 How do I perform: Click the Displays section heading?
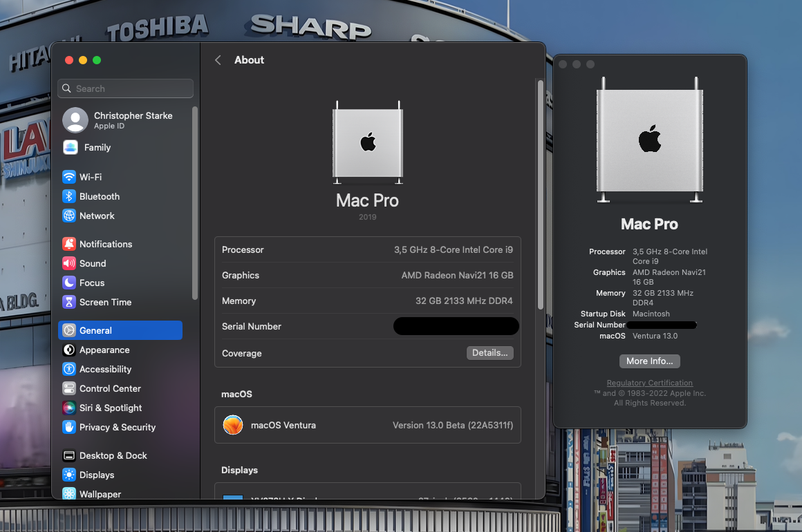239,470
